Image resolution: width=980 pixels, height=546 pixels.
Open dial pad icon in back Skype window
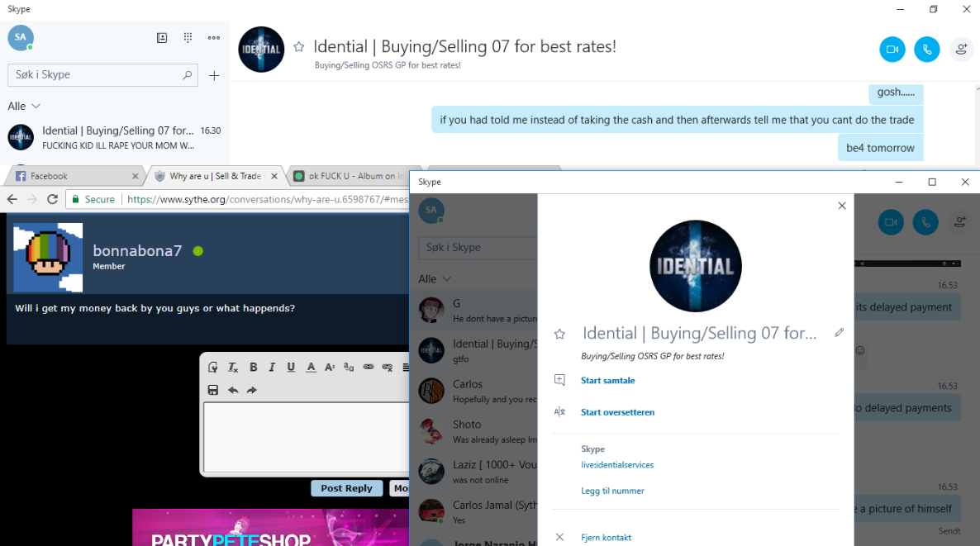188,38
